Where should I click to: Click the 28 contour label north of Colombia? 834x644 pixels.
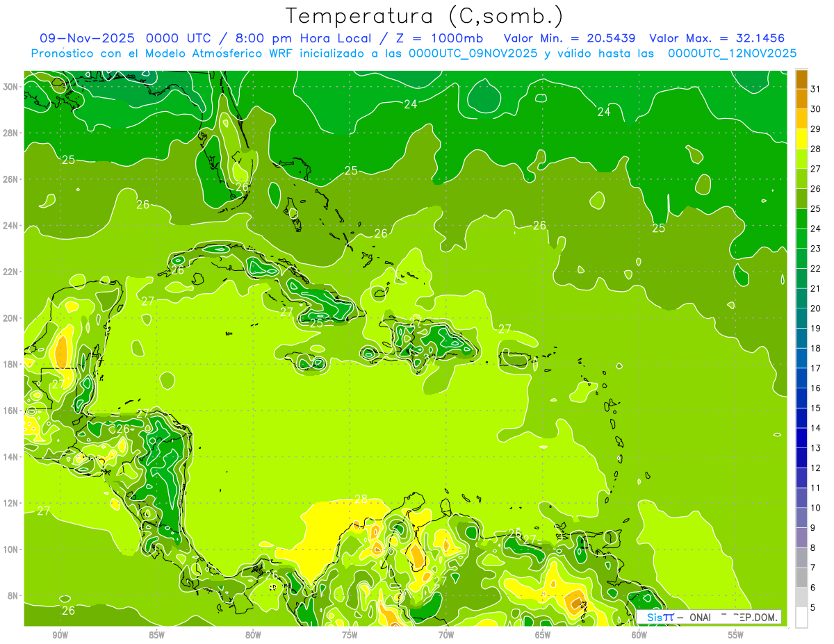tap(361, 499)
